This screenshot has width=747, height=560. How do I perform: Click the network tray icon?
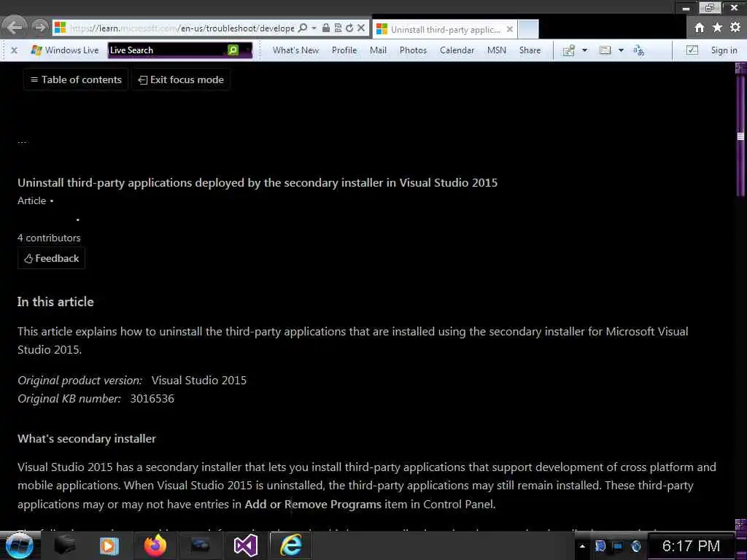[618, 546]
